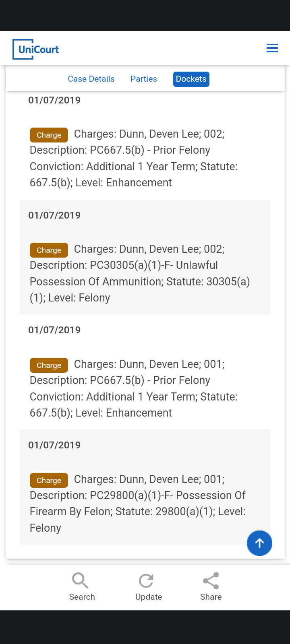Screen dimensions: 290x644
Task: Open the hamburger menu icon
Action: tap(272, 48)
